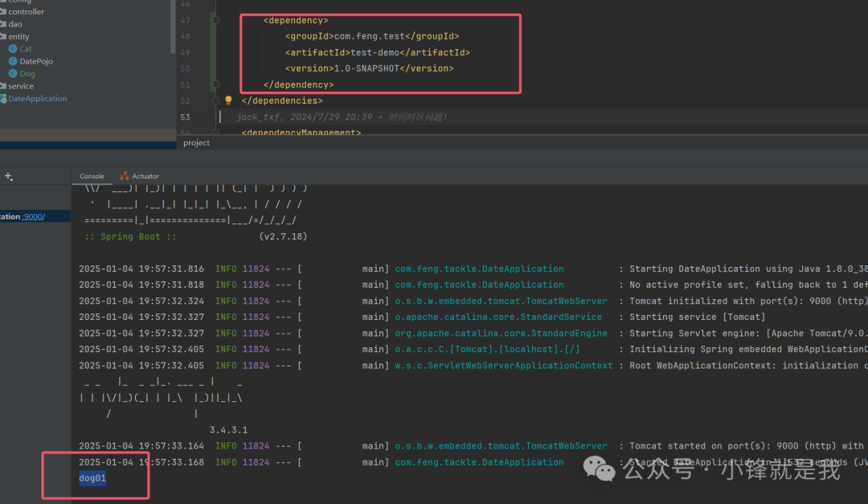Click 'Starting service [Tomcat]' log message
This screenshot has width=868, height=504.
pos(698,317)
